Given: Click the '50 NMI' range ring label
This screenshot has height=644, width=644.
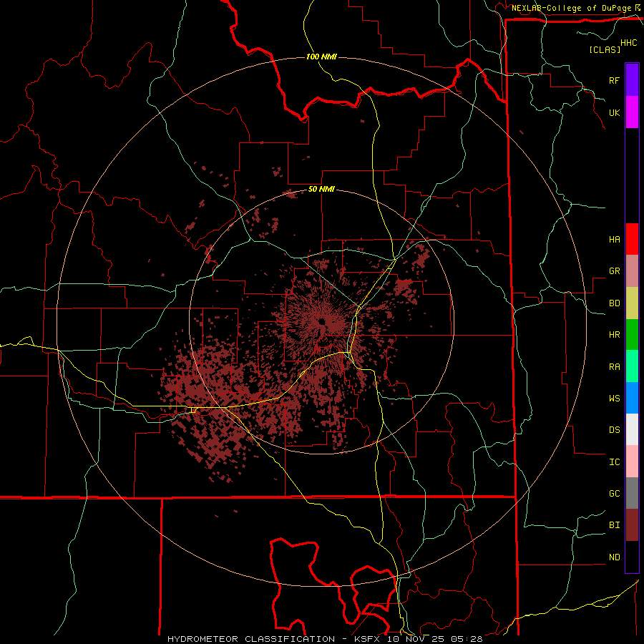Looking at the screenshot, I should pyautogui.click(x=321, y=190).
